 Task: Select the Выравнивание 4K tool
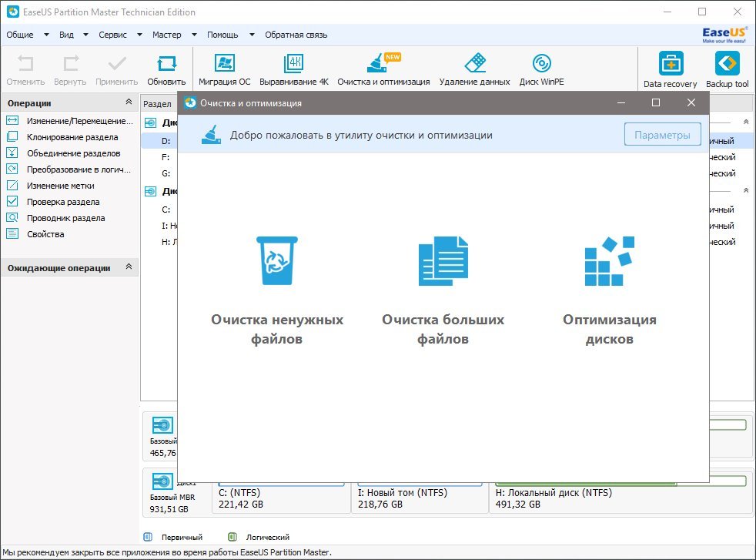click(x=293, y=69)
